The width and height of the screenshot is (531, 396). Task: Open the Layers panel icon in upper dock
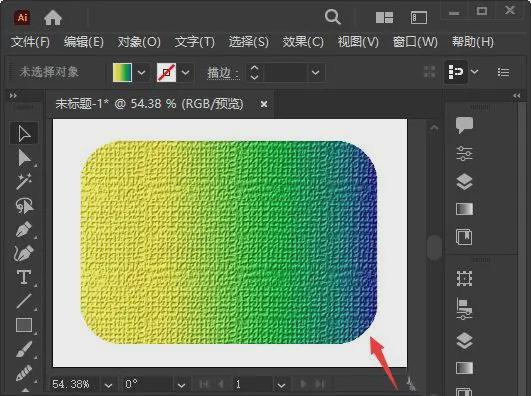pos(464,182)
